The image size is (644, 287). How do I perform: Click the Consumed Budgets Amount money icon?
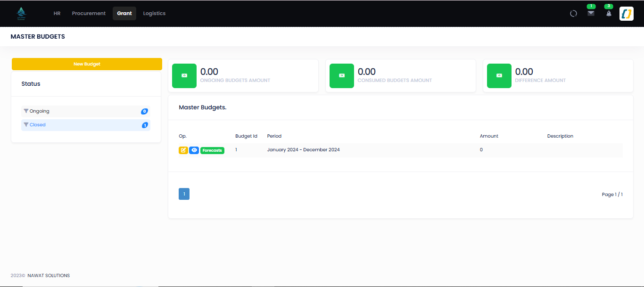click(x=342, y=76)
